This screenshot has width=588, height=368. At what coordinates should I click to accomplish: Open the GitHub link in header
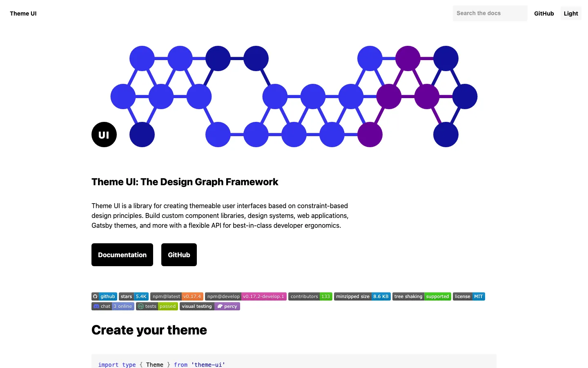[x=544, y=13]
